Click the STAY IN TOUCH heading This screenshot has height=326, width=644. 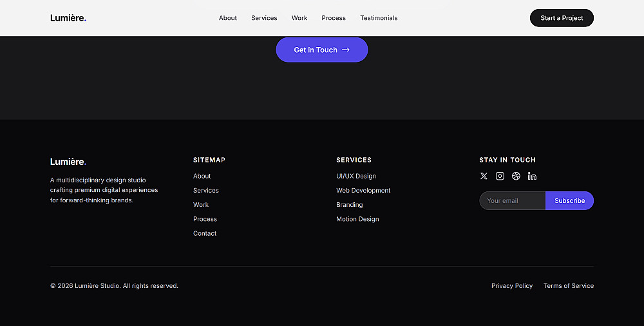coord(507,160)
